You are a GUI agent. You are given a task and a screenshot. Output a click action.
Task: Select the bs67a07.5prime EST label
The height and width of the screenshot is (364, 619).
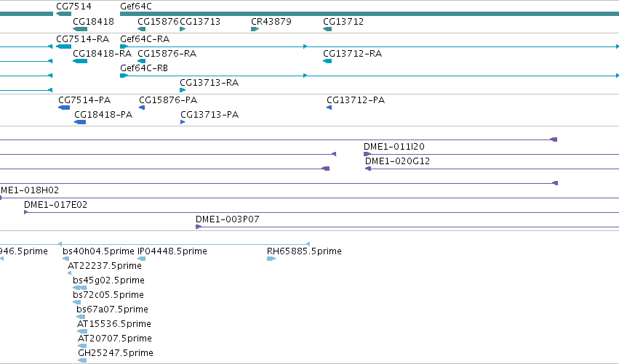click(x=113, y=310)
